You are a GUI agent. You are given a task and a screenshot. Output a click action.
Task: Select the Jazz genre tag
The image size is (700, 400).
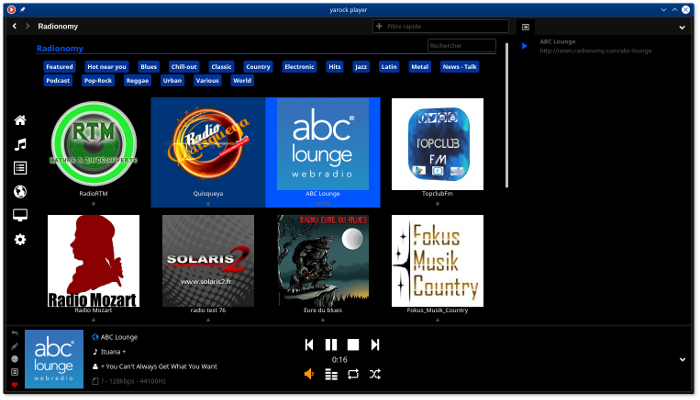click(361, 67)
